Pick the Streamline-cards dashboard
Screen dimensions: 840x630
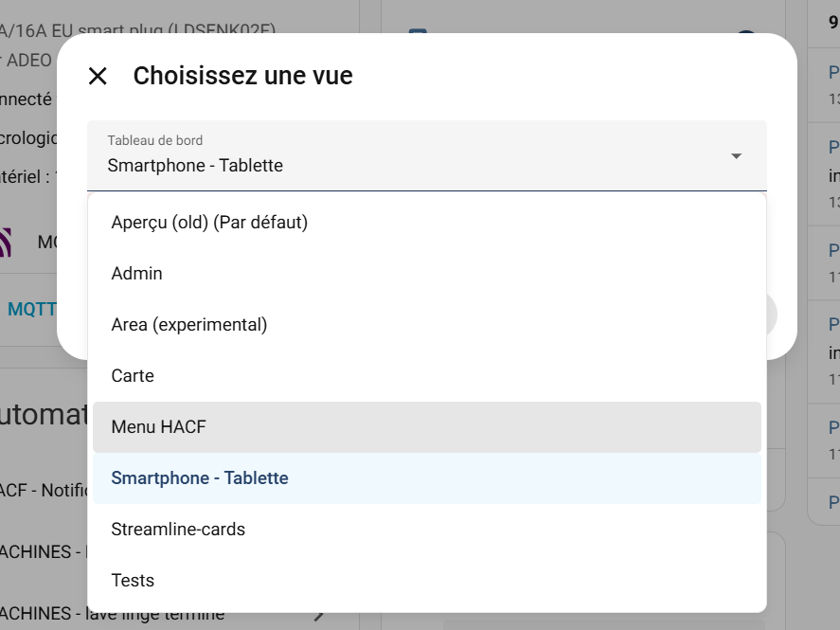tap(178, 530)
